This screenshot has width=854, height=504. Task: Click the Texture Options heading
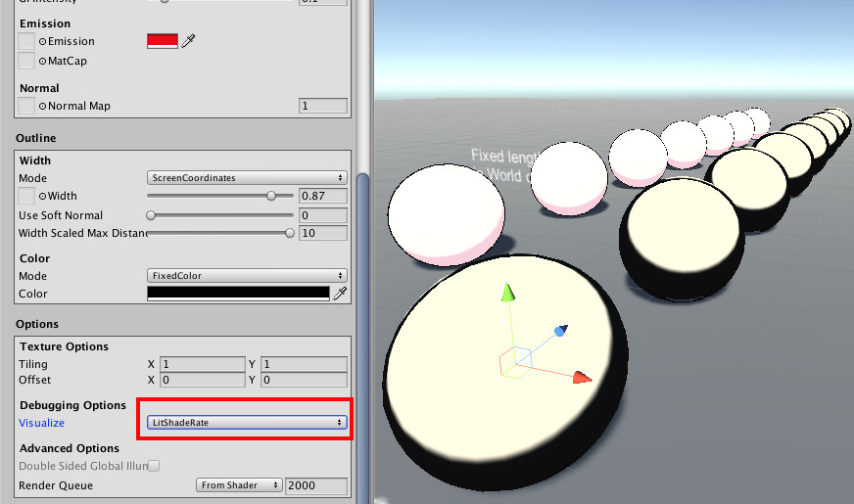pyautogui.click(x=64, y=346)
